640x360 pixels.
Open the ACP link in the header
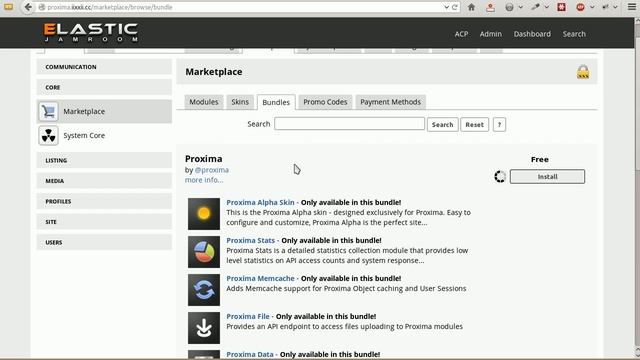461,34
